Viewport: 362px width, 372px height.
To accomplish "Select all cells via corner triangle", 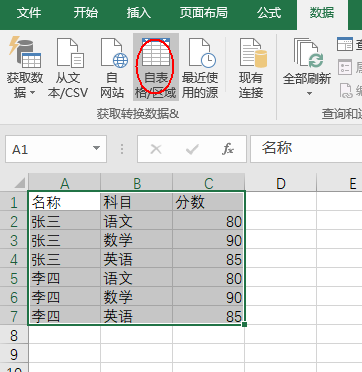I will 19,183.
